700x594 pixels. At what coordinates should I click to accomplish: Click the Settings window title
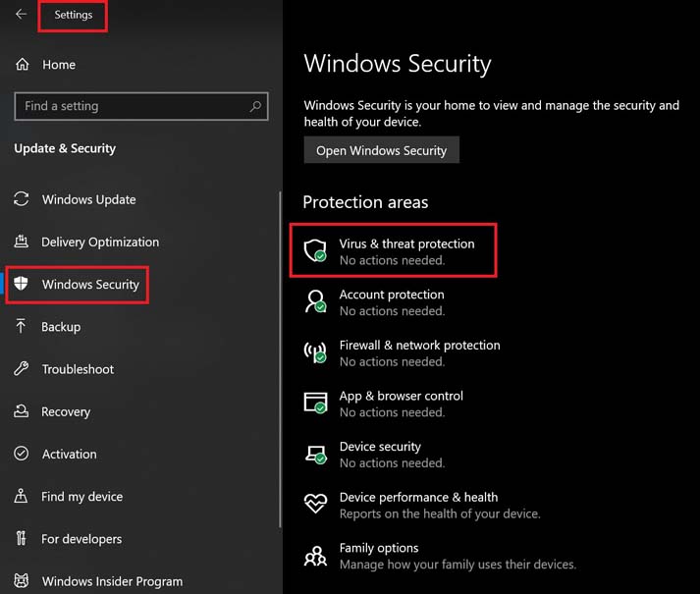click(74, 15)
